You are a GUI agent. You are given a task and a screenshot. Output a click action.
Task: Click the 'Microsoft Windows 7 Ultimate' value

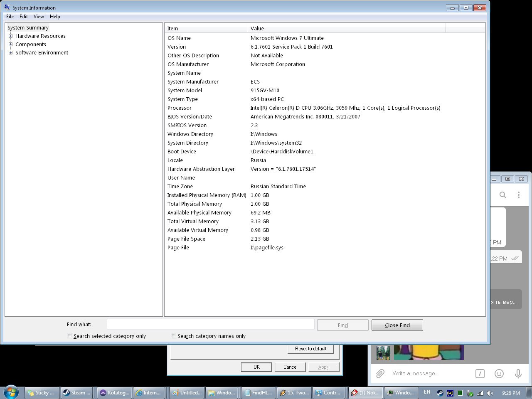287,38
